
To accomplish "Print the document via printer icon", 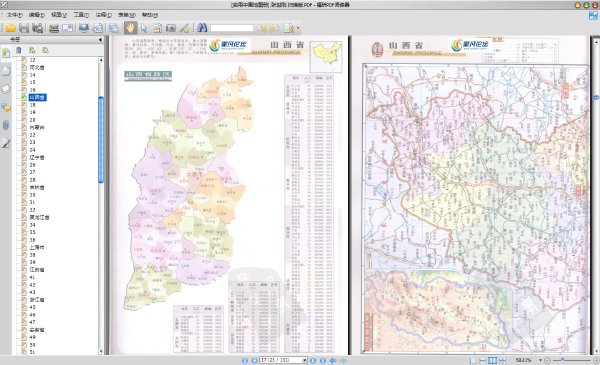I will tap(54, 28).
